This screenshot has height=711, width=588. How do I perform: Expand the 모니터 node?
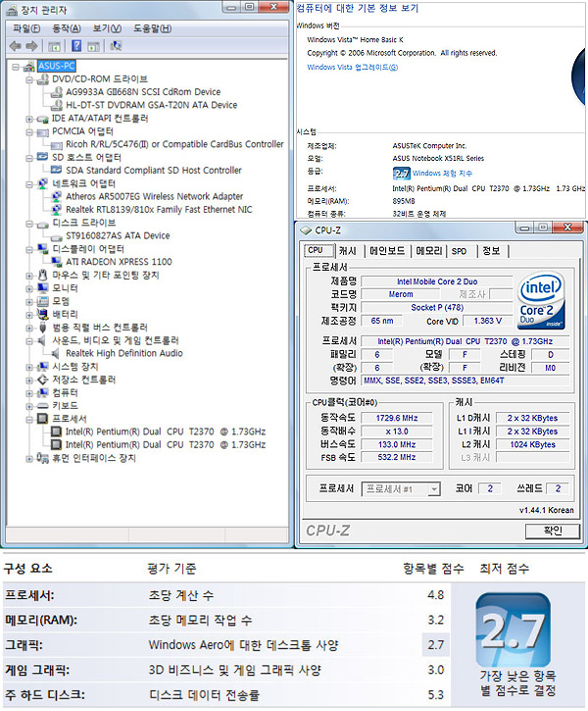click(29, 289)
